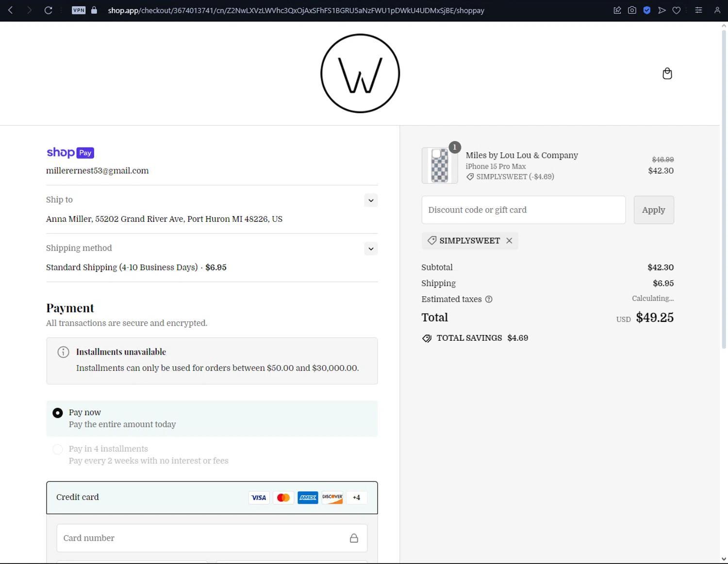Click the Anna Miller shipping address text

tap(164, 219)
